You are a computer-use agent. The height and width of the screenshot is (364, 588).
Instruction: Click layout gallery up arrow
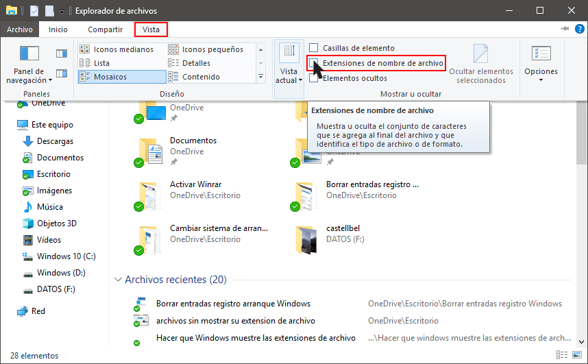260,49
